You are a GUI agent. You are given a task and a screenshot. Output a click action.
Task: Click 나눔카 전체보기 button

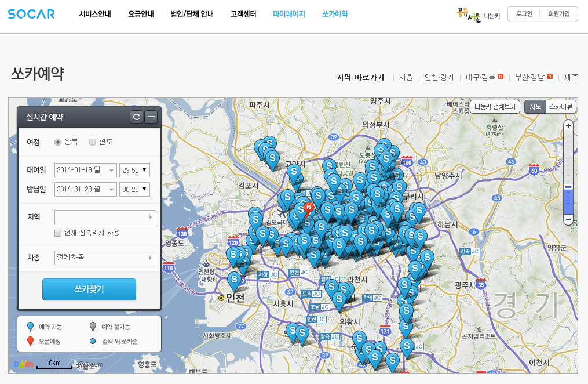(x=495, y=107)
